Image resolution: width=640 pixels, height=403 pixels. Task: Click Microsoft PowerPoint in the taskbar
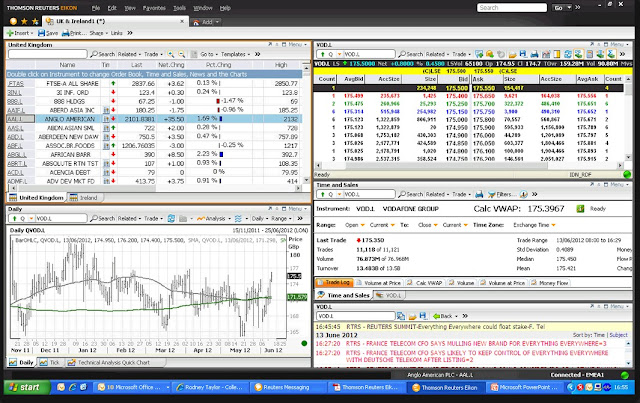point(524,387)
